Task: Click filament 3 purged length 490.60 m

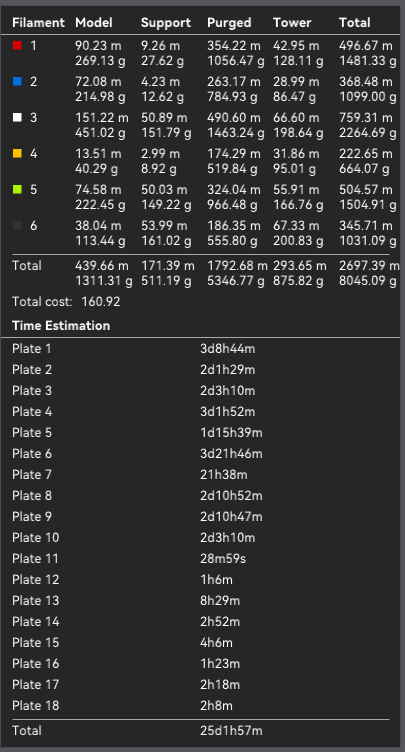Action: tap(234, 118)
